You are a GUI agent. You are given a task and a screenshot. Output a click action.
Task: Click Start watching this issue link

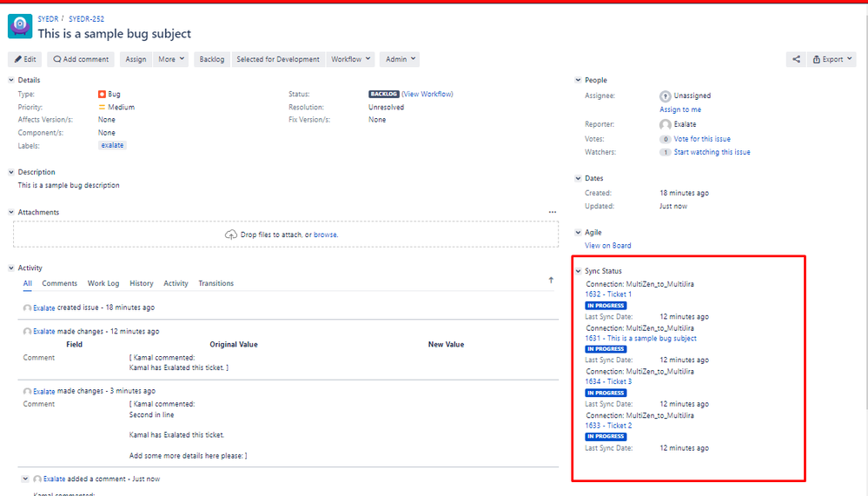pyautogui.click(x=712, y=152)
